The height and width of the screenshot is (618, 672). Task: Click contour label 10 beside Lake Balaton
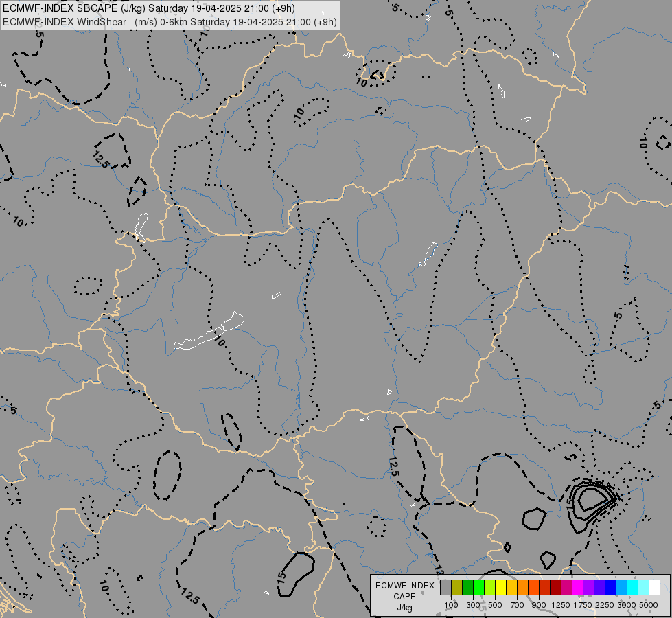point(220,342)
